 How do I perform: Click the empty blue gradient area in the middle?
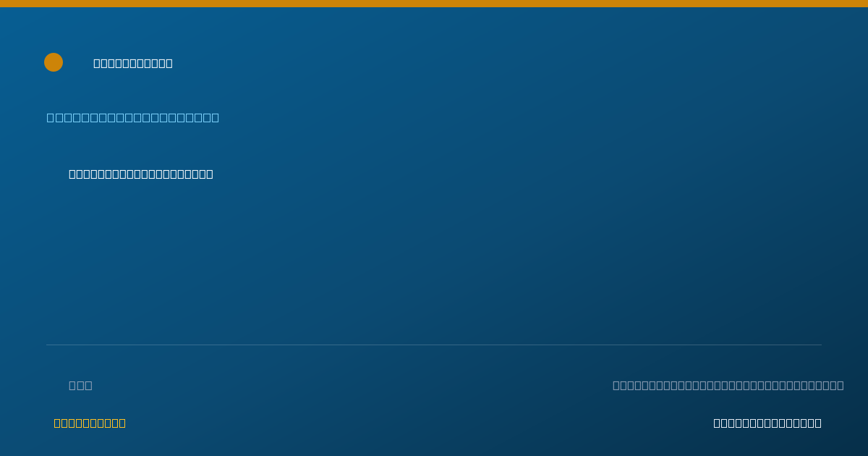[x=434, y=261]
